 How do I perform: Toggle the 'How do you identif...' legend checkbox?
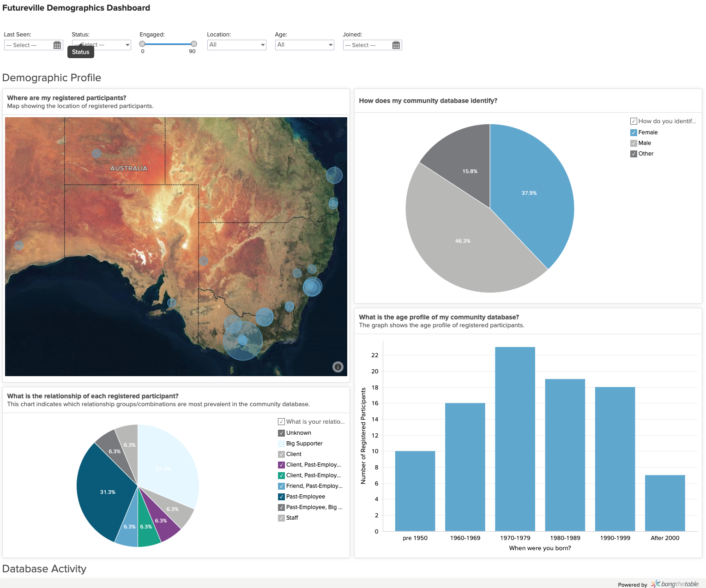point(634,121)
